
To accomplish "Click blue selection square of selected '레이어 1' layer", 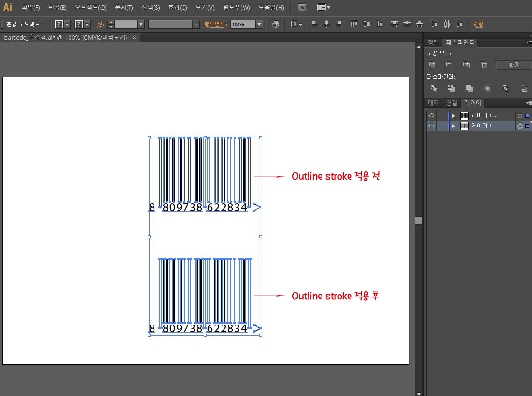I will tap(527, 126).
